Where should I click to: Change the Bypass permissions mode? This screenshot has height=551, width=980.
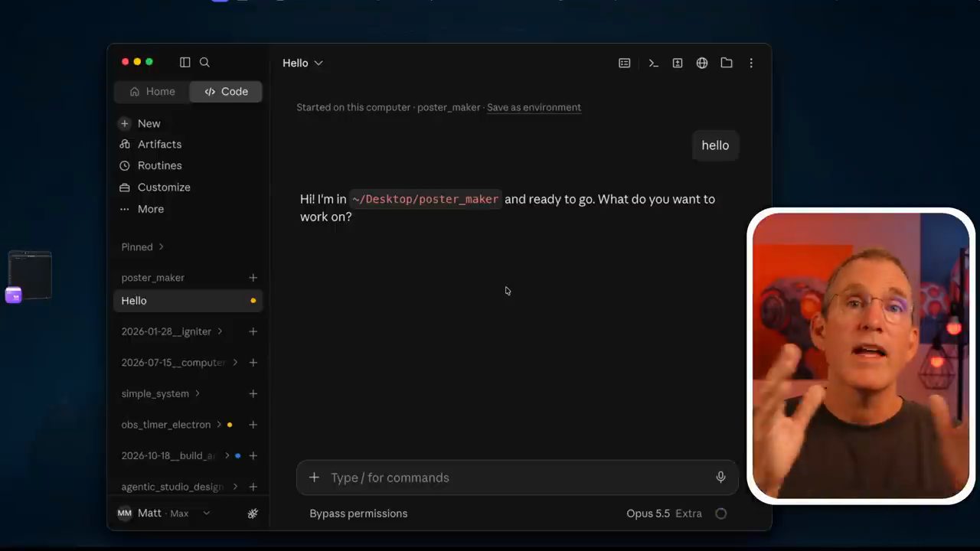[358, 514]
